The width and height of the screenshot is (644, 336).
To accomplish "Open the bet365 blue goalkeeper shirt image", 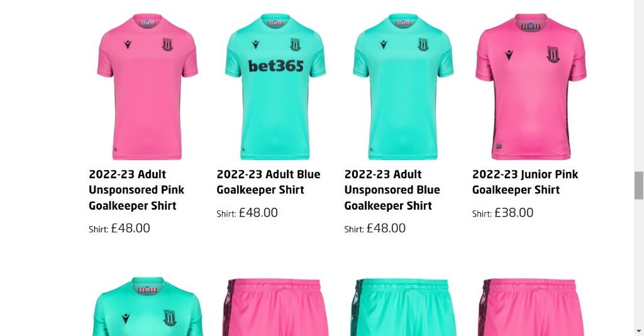I will 275,87.
